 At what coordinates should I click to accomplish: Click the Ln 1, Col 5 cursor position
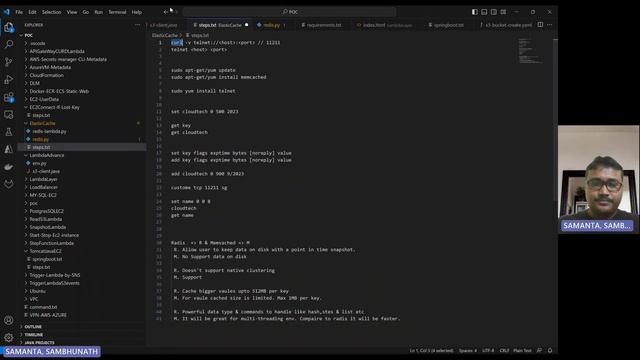(x=431, y=351)
